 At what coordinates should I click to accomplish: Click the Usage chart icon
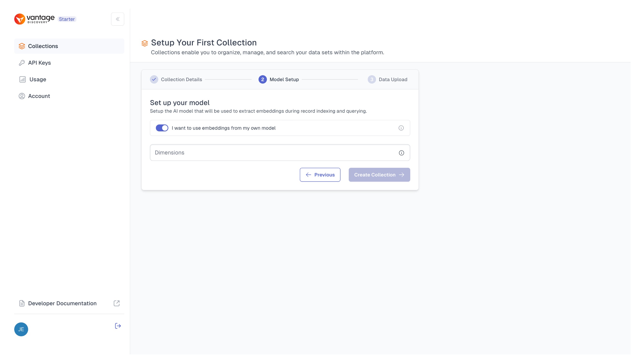[x=22, y=79]
